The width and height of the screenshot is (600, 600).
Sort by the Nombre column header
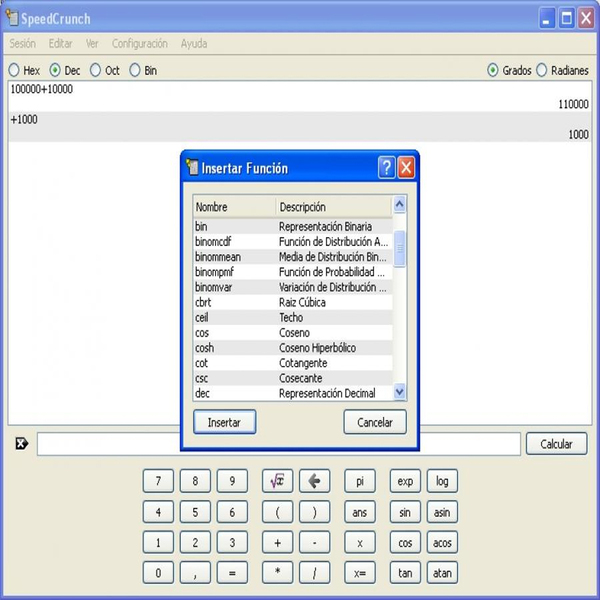pos(234,207)
